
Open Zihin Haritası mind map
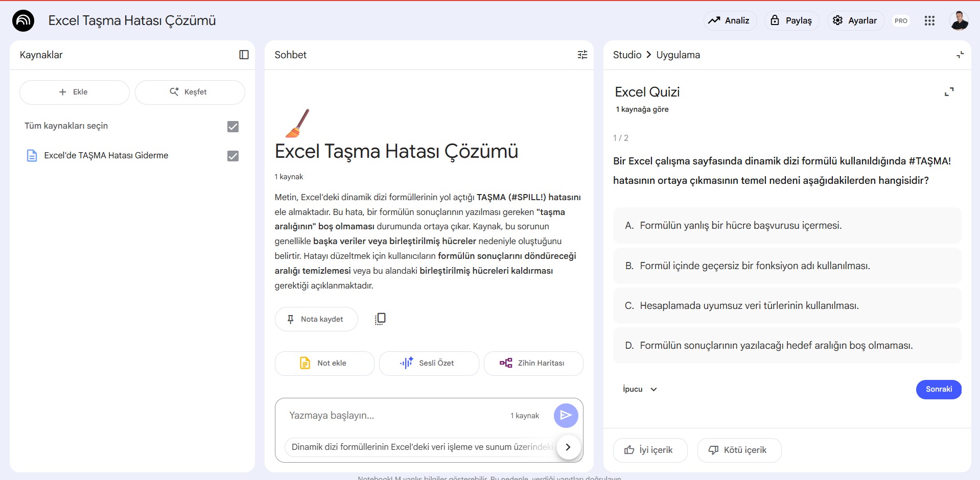click(x=533, y=363)
